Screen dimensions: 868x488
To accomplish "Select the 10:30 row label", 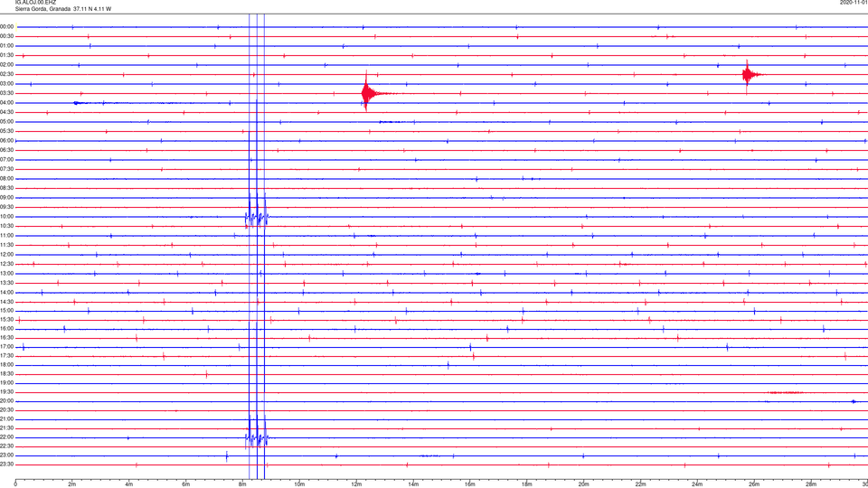I will [6, 226].
